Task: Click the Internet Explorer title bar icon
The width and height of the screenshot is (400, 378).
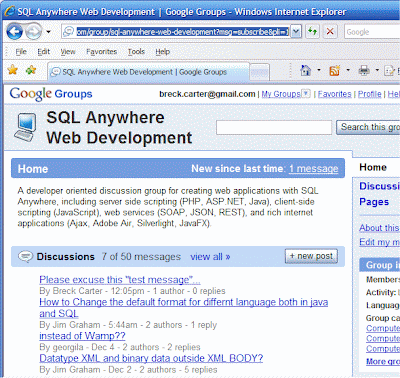Action: (x=9, y=11)
